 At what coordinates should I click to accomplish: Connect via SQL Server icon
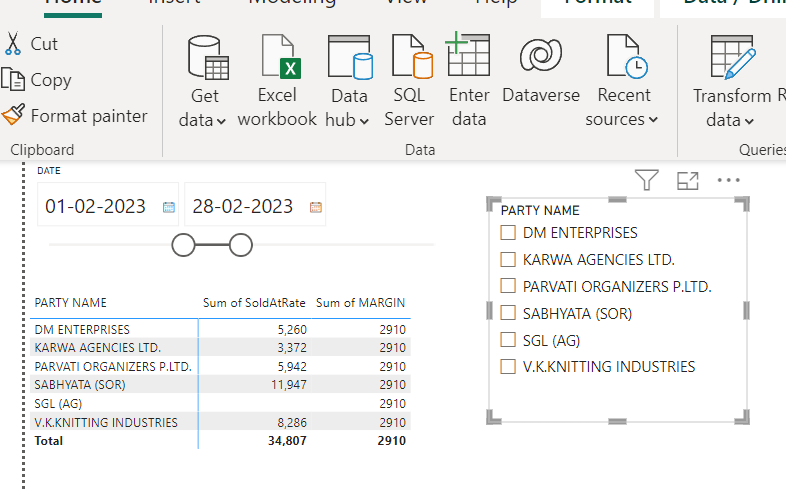point(412,57)
